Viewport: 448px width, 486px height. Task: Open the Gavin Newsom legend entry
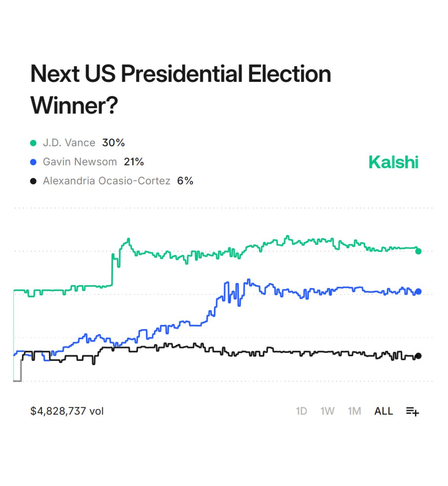(79, 162)
